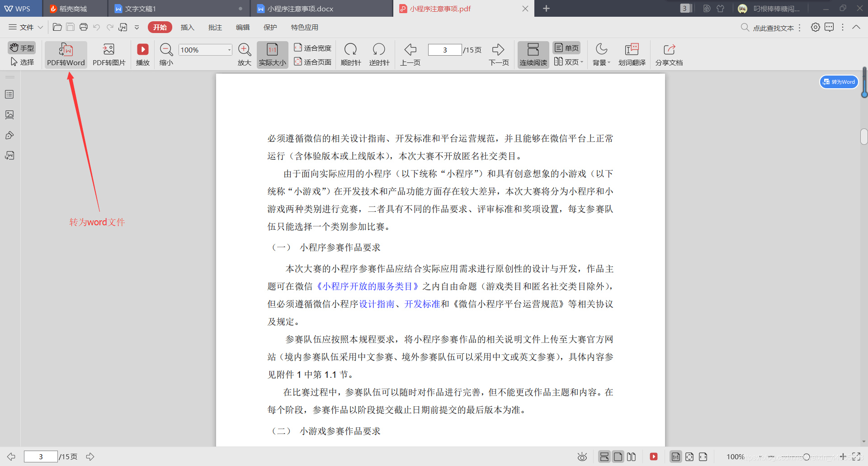Toggle 适合宽度 fit width
This screenshot has width=868, height=466.
tap(312, 48)
